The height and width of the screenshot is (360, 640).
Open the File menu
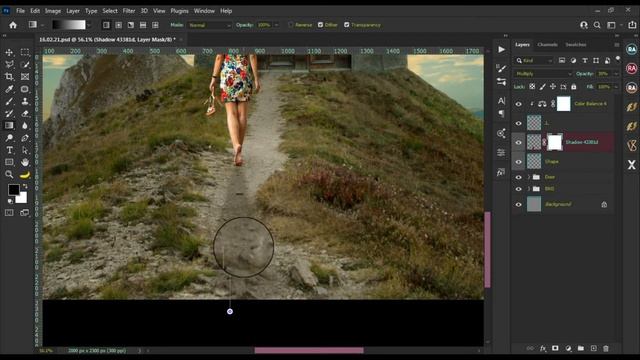[20, 11]
